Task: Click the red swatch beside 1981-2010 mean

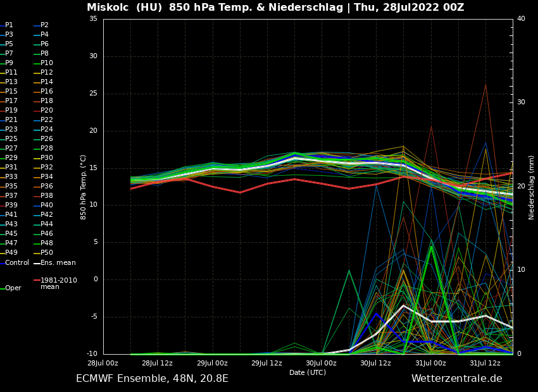Action: coord(37,280)
